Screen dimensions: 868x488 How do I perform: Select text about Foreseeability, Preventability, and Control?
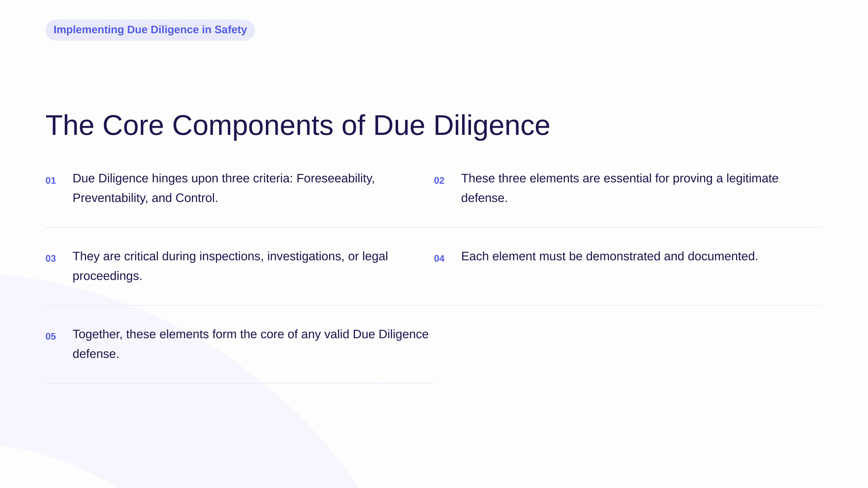pos(224,188)
